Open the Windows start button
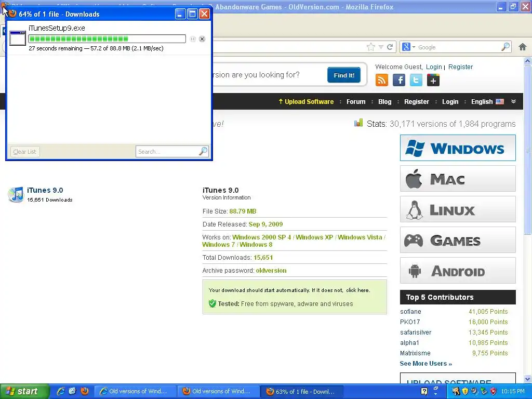Viewport: 532px width, 399px height. click(x=24, y=391)
